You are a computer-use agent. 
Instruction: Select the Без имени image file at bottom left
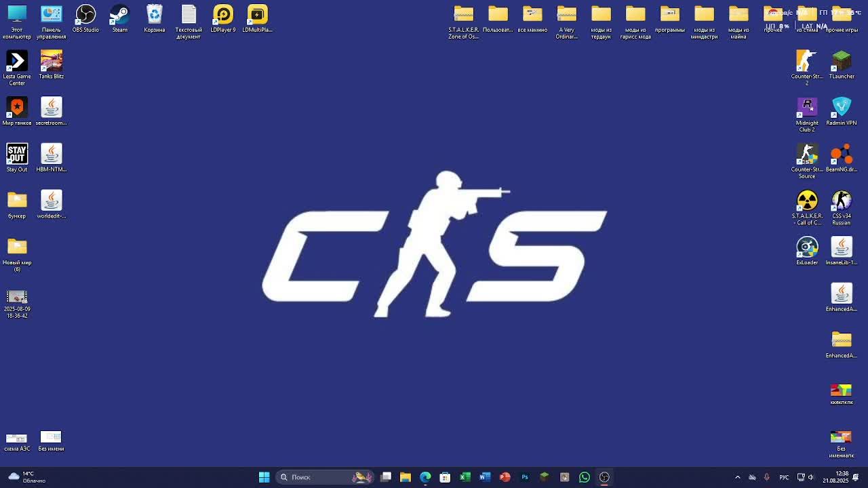(x=51, y=441)
